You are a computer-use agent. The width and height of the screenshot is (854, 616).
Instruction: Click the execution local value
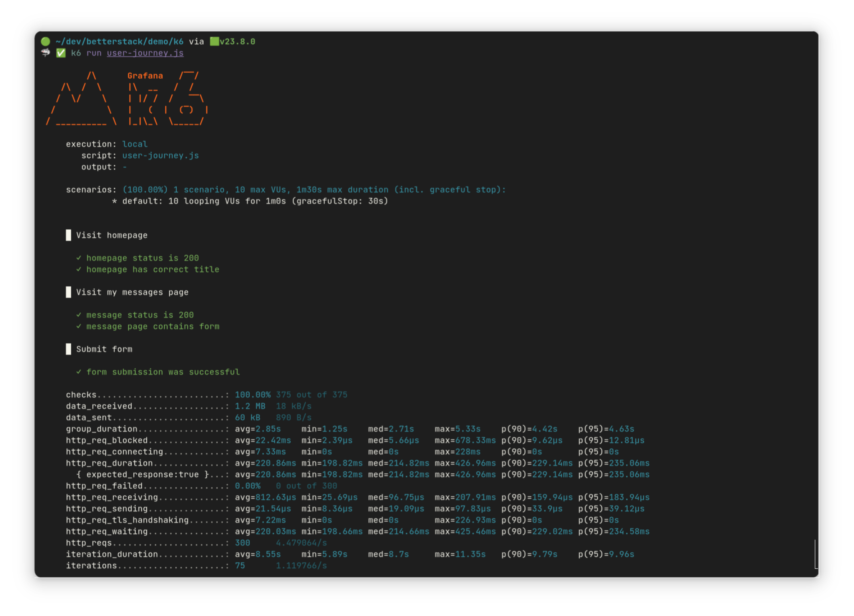coord(135,144)
